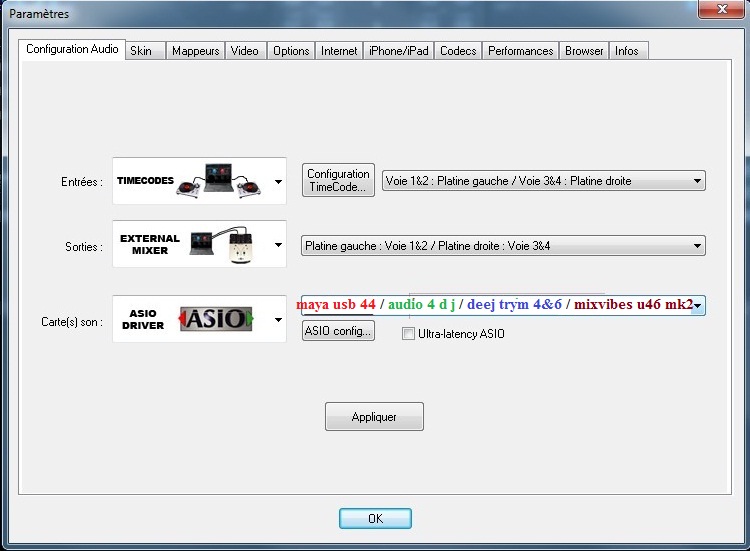Click the TIMECODES text label
The width and height of the screenshot is (750, 551).
click(145, 180)
